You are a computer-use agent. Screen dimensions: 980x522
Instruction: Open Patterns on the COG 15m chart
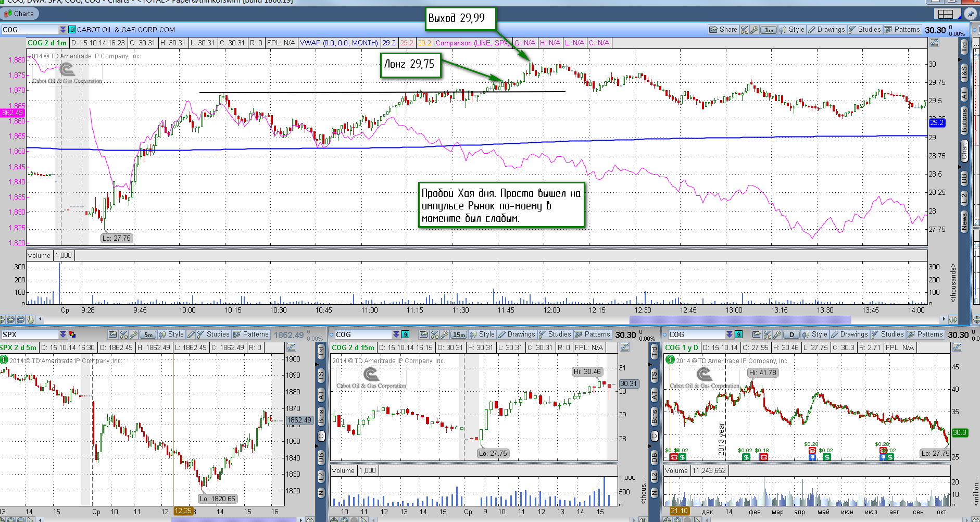pos(593,334)
